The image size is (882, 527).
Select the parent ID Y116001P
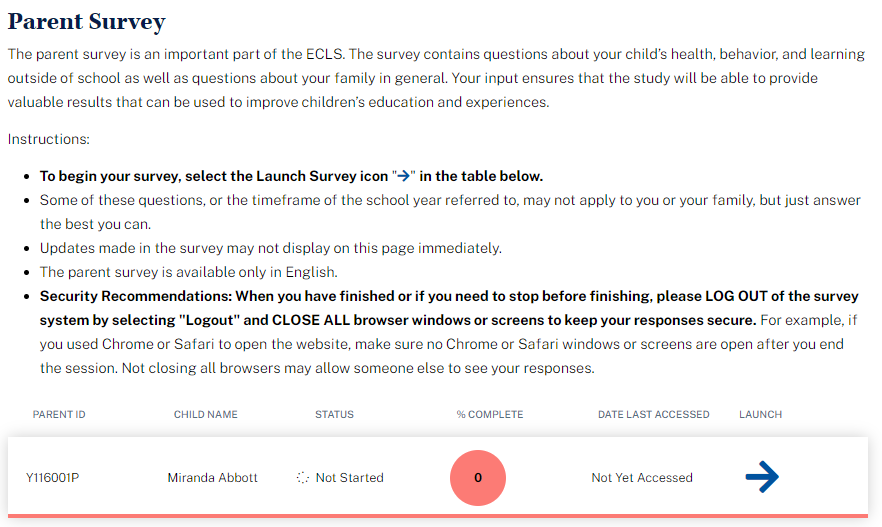coord(53,478)
